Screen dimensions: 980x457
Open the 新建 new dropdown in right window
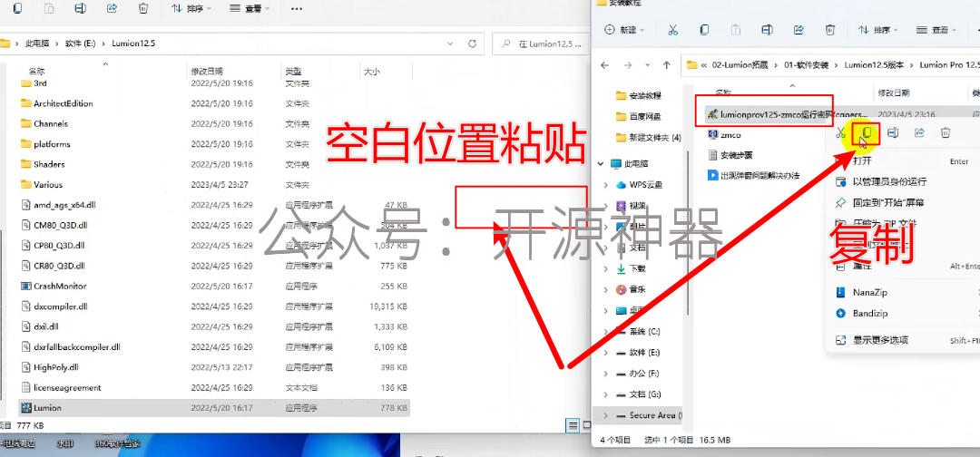[x=624, y=29]
